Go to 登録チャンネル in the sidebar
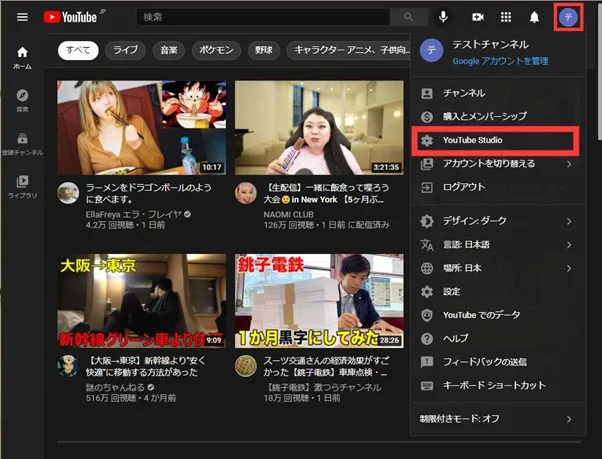 pyautogui.click(x=22, y=143)
